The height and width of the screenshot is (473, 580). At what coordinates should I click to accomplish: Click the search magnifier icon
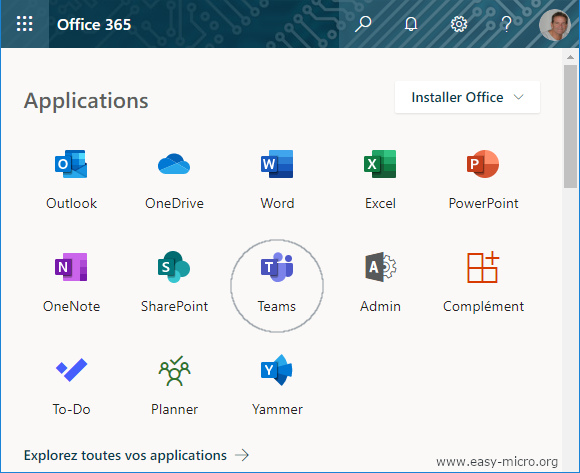point(363,24)
